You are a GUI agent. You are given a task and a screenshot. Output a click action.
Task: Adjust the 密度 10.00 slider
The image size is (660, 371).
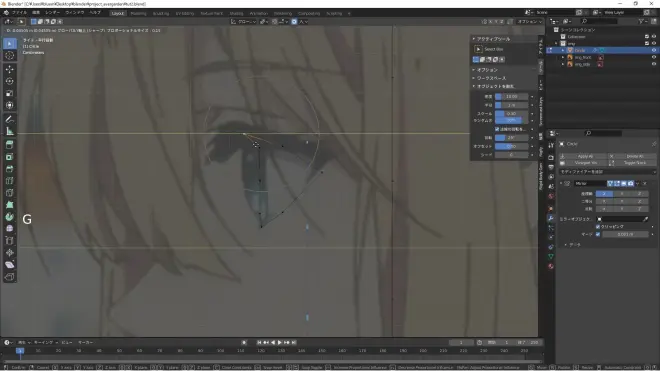point(511,96)
